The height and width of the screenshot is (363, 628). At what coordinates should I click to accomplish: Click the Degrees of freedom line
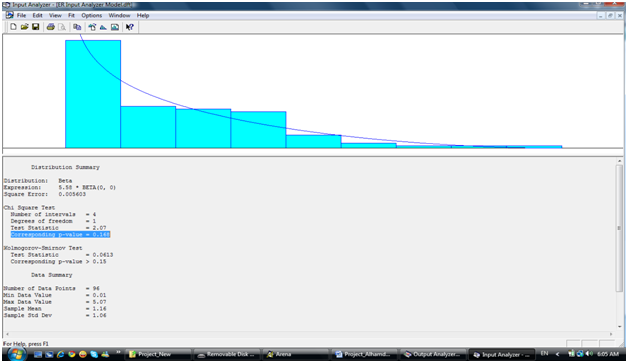pyautogui.click(x=53, y=221)
